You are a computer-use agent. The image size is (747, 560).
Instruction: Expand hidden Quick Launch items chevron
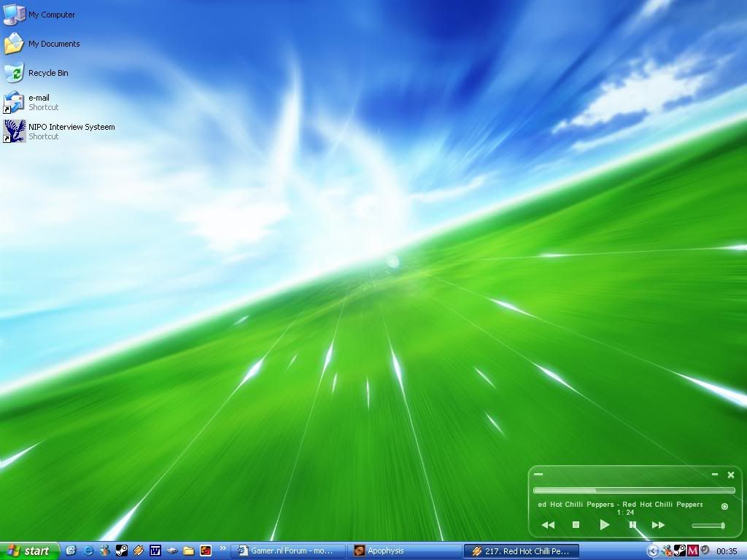coord(222,548)
